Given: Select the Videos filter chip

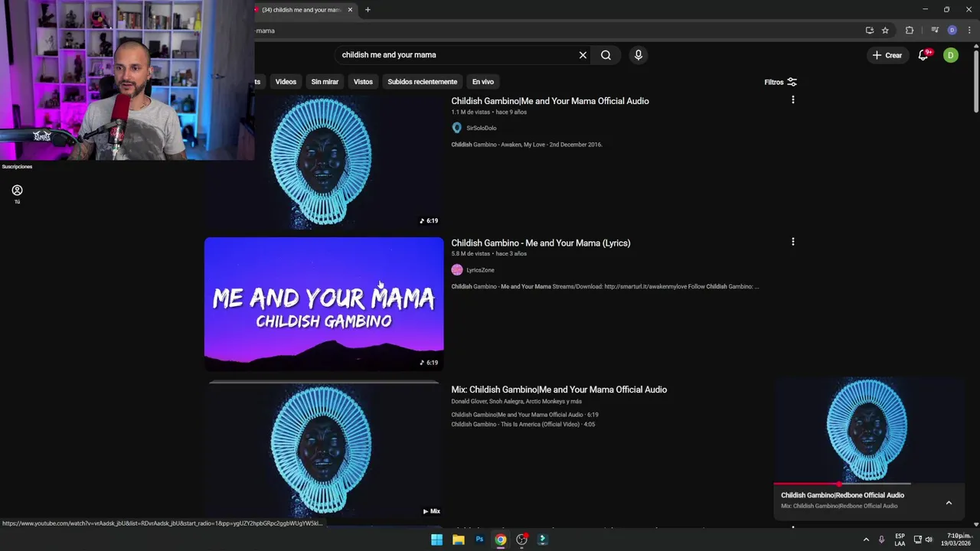Looking at the screenshot, I should pos(286,82).
